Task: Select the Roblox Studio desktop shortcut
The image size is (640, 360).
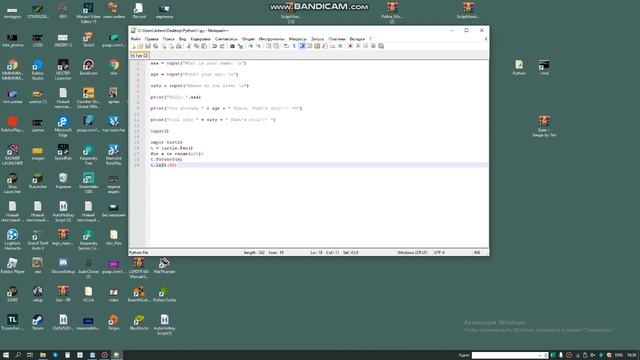Action: click(x=38, y=69)
